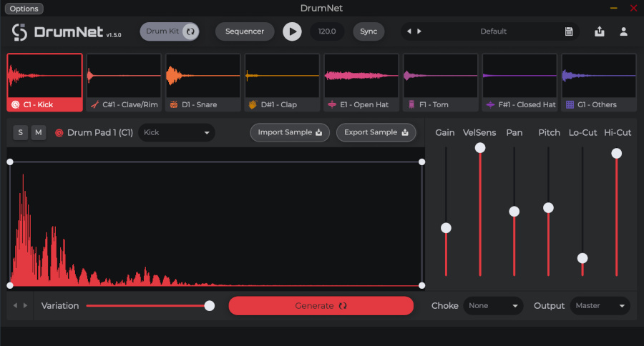Toggle Mute (M) for Drum Pad 1
The image size is (644, 346).
pyautogui.click(x=39, y=132)
